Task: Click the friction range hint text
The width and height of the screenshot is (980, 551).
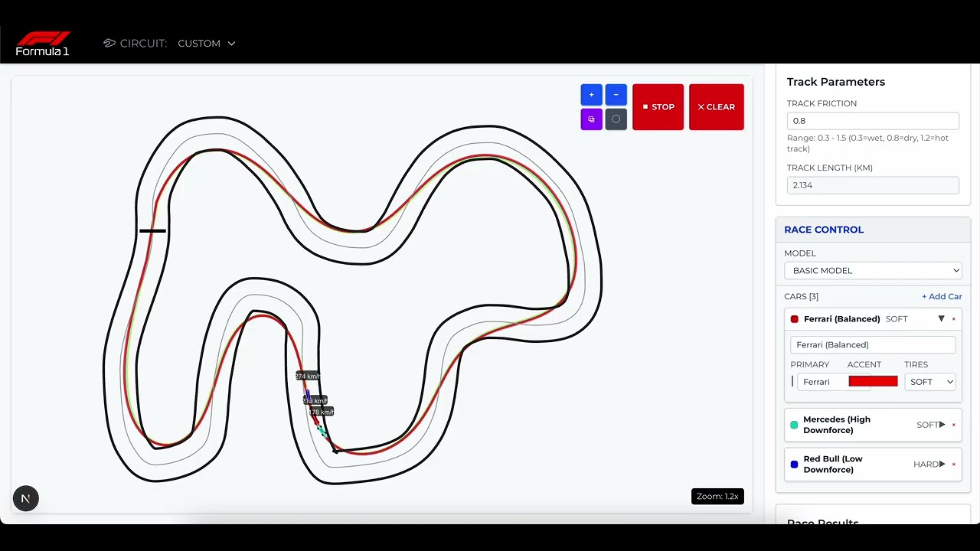Action: [867, 144]
